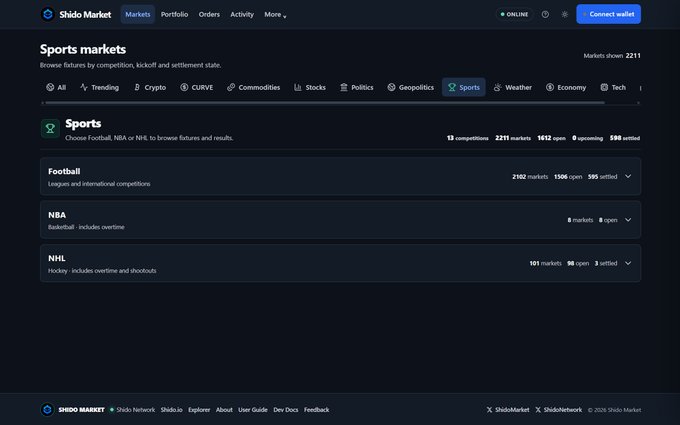Select the Weather category tab
The height and width of the screenshot is (425, 680).
(x=513, y=87)
